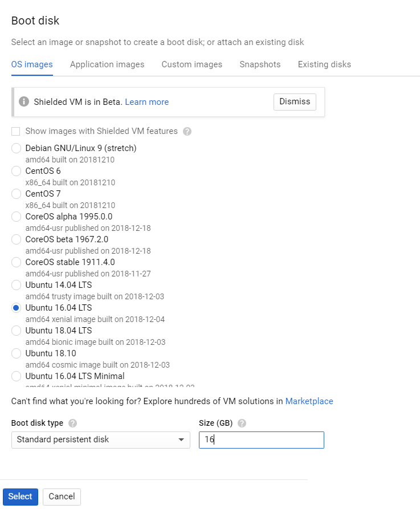
Task: Click the Select button
Action: [21, 496]
